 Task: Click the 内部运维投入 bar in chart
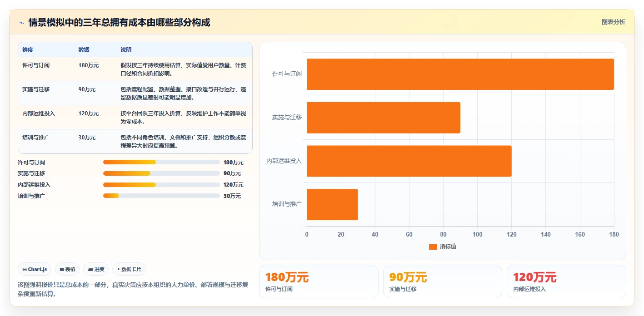click(409, 161)
